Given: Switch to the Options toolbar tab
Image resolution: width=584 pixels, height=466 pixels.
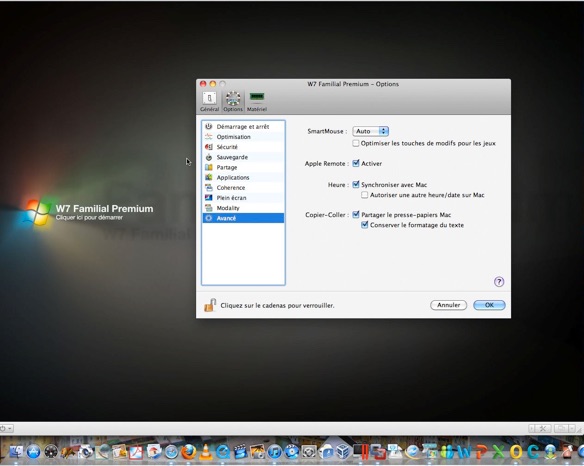Looking at the screenshot, I should 233,101.
